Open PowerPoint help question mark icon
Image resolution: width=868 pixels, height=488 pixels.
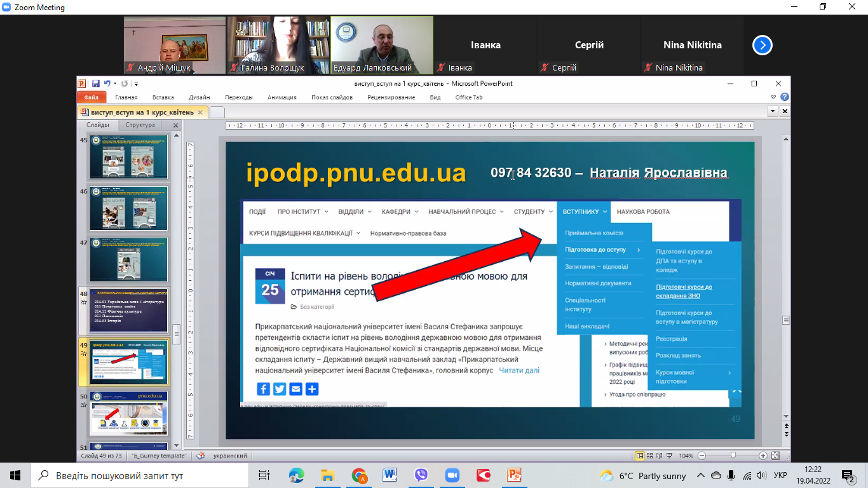point(785,97)
